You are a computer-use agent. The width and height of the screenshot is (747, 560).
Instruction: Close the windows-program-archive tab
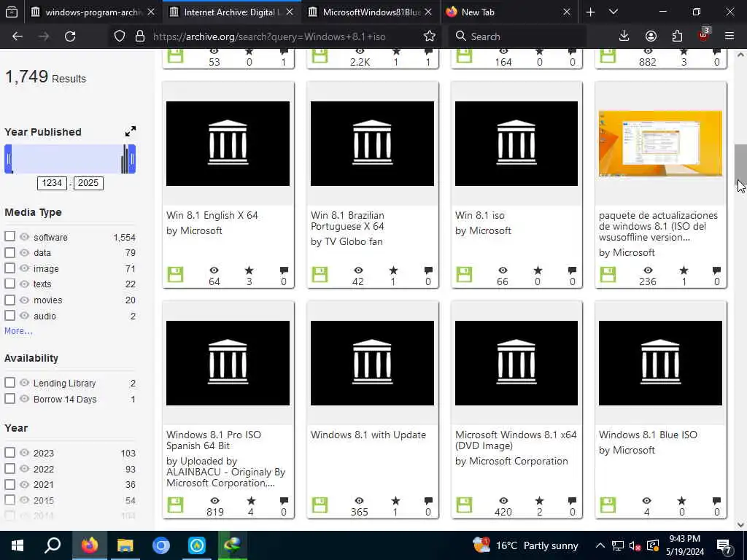click(151, 12)
